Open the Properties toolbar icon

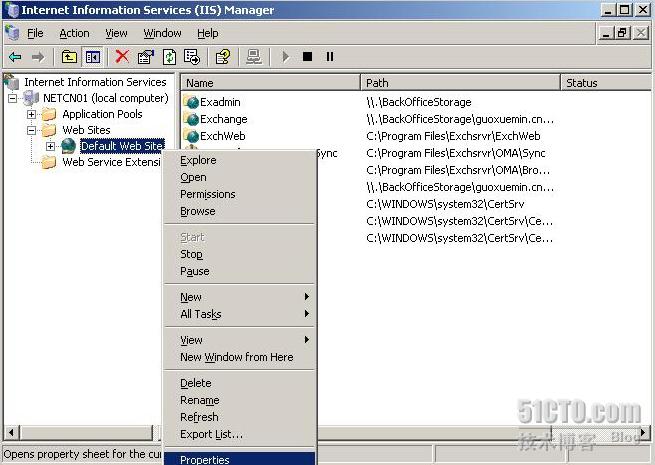146,57
